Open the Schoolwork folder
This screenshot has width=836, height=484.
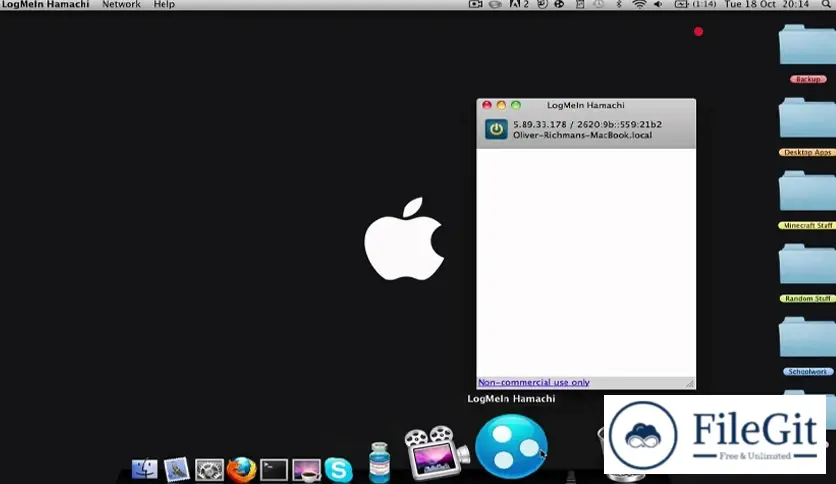pyautogui.click(x=807, y=346)
